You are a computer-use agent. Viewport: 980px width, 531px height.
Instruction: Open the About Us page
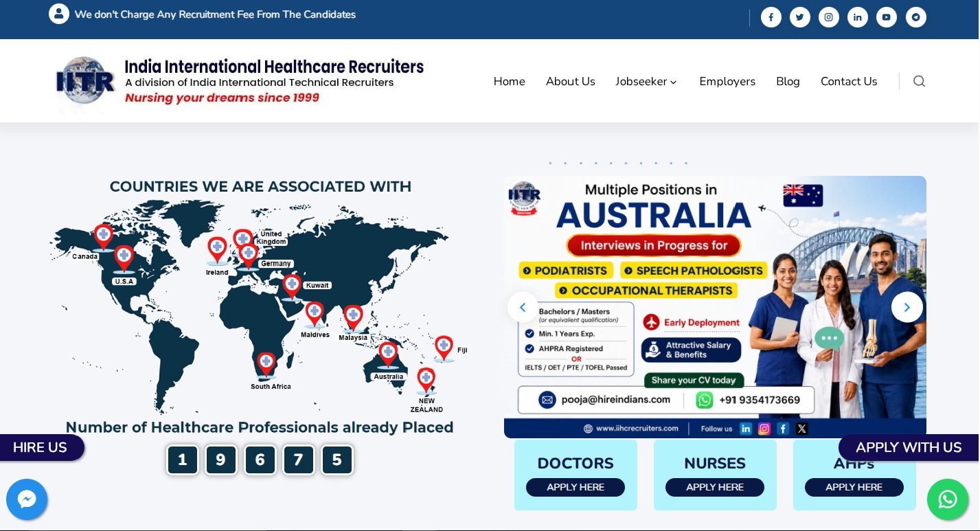tap(571, 81)
